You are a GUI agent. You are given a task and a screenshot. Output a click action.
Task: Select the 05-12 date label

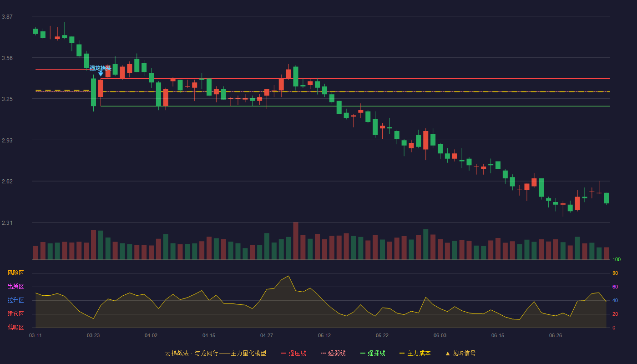pyautogui.click(x=324, y=335)
